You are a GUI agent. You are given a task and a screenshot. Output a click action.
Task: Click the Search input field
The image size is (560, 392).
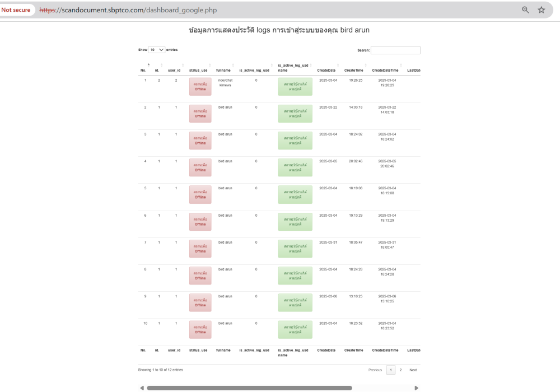(x=395, y=50)
